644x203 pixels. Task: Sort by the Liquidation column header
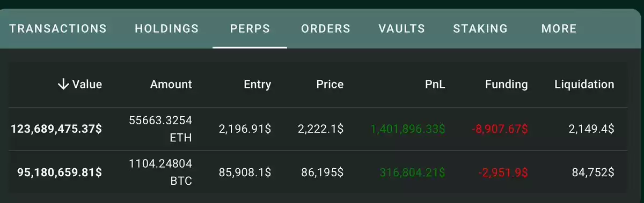584,84
